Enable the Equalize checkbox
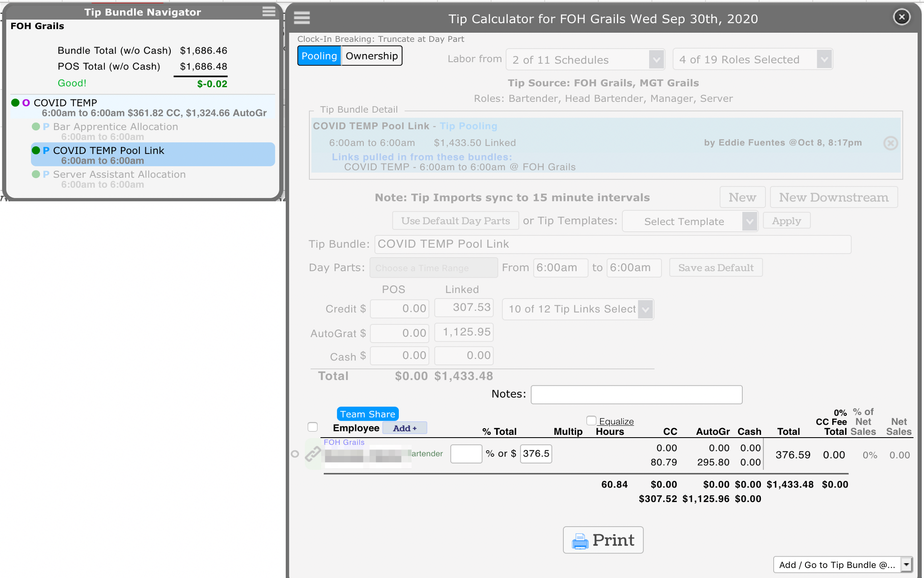The width and height of the screenshot is (924, 578). [591, 420]
